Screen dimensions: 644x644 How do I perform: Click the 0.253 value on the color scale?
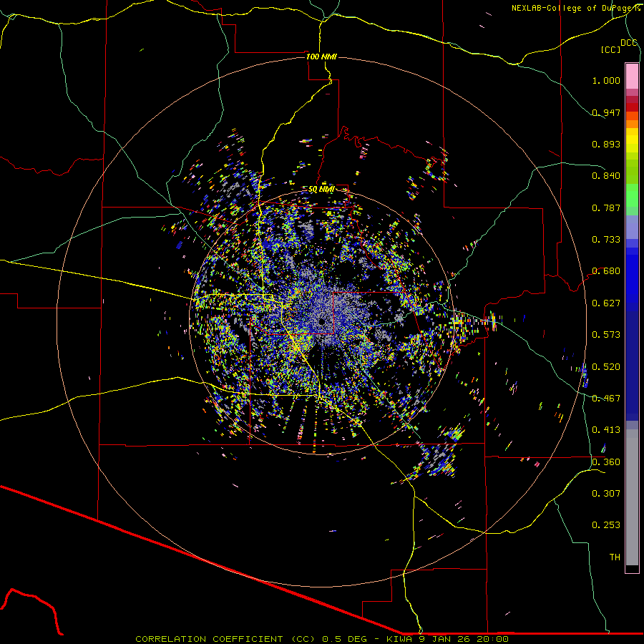[606, 525]
